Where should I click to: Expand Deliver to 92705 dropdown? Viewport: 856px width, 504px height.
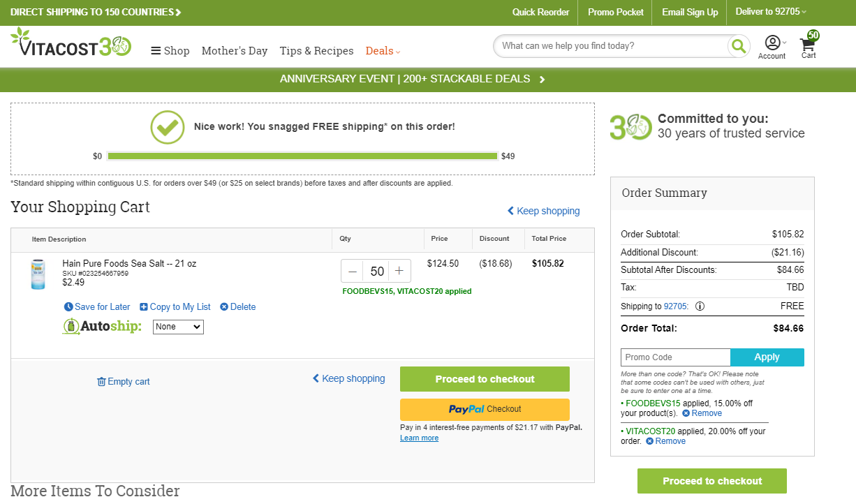(771, 12)
